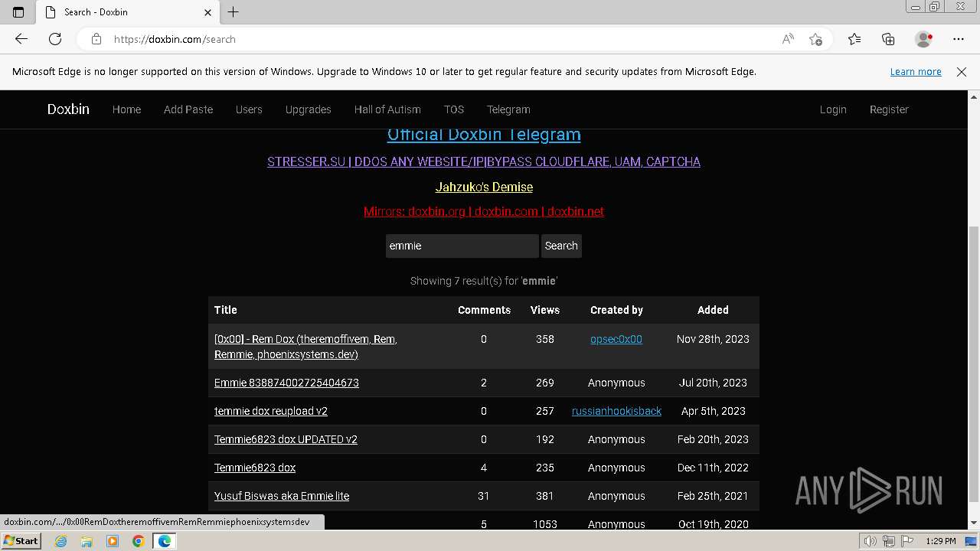Click the Created by column header
The image size is (980, 551).
point(616,310)
